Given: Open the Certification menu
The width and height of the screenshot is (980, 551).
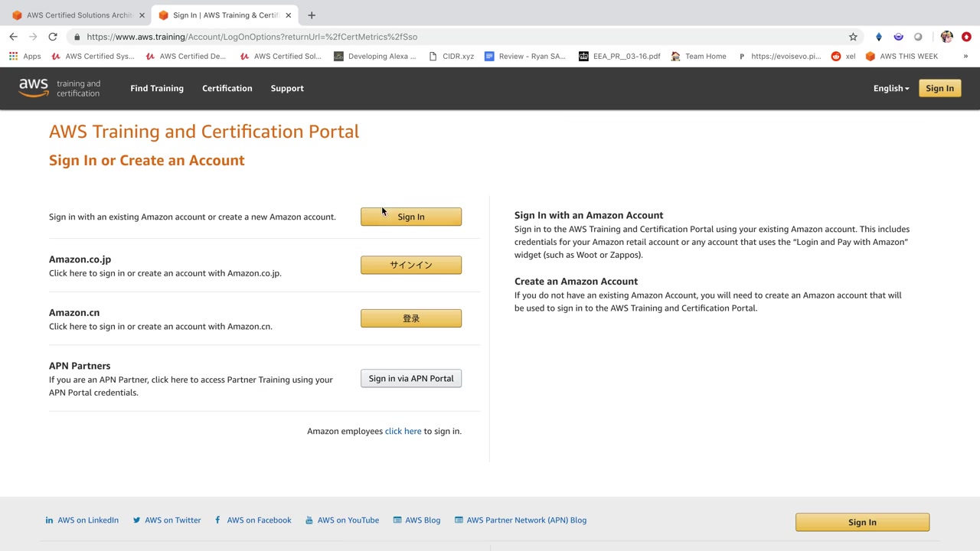Looking at the screenshot, I should coord(227,88).
